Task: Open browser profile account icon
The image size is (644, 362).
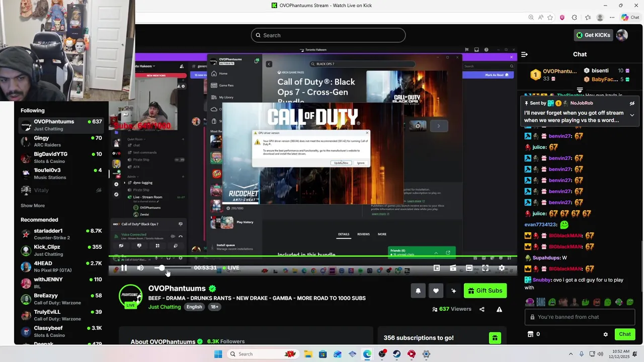Action: (600, 17)
